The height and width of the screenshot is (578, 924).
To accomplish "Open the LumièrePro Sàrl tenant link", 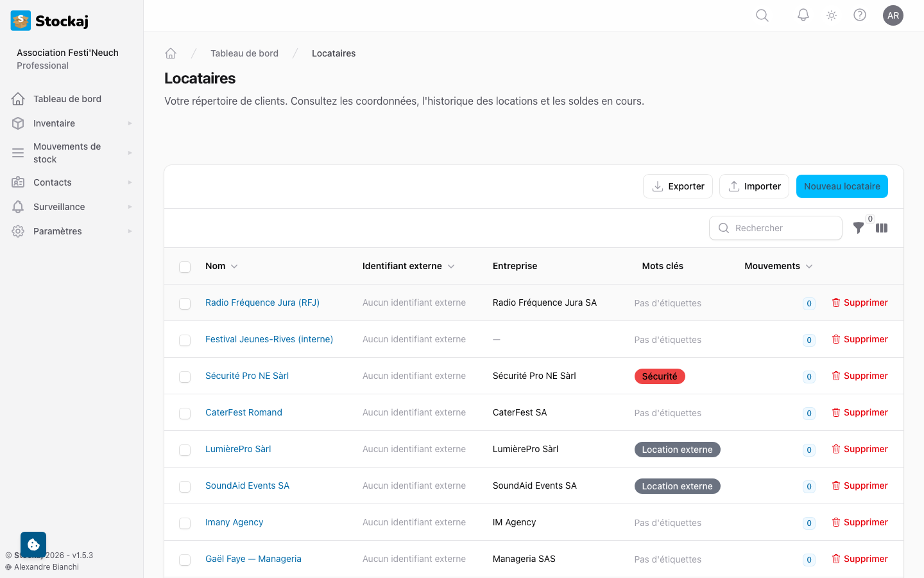I will tap(238, 449).
